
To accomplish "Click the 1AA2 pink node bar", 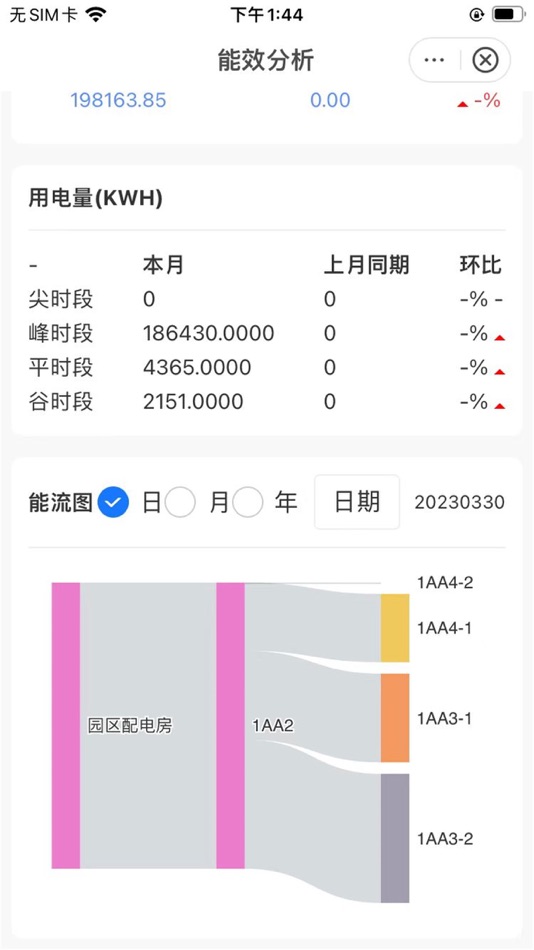I will pos(230,725).
